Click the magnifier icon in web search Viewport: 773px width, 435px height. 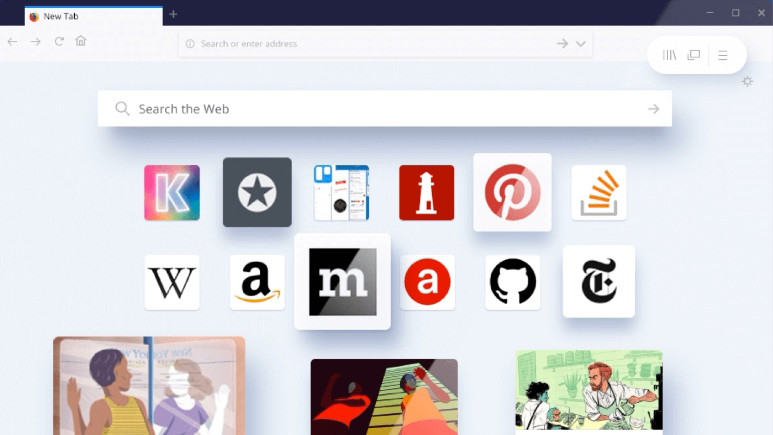coord(122,109)
